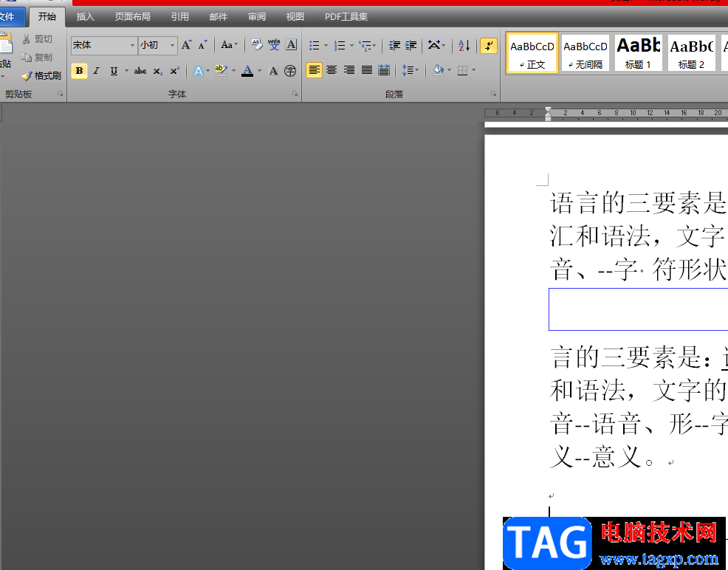Click the paragraph Shading paint bucket
This screenshot has width=728, height=570.
[x=438, y=70]
